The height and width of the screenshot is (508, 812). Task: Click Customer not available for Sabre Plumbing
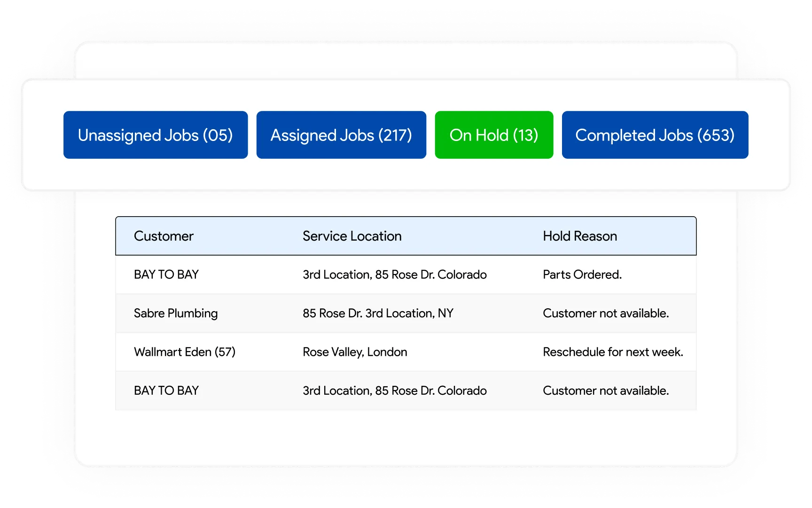coord(606,313)
